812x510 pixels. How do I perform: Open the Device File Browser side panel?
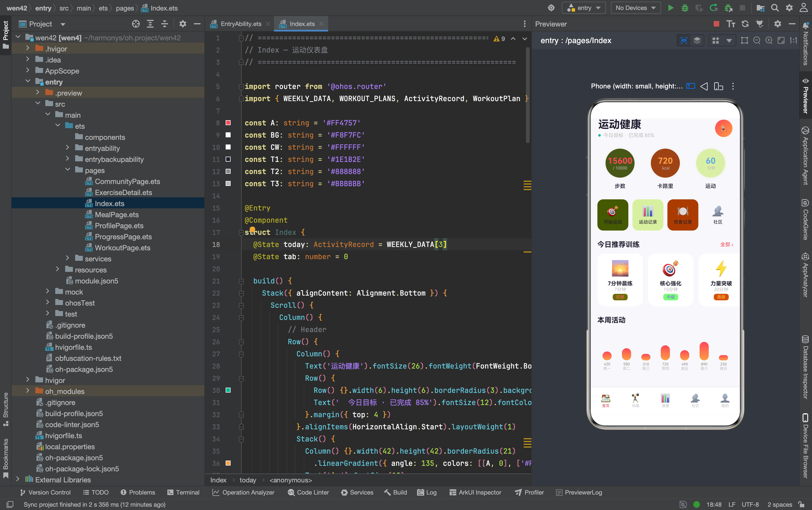coord(806,445)
